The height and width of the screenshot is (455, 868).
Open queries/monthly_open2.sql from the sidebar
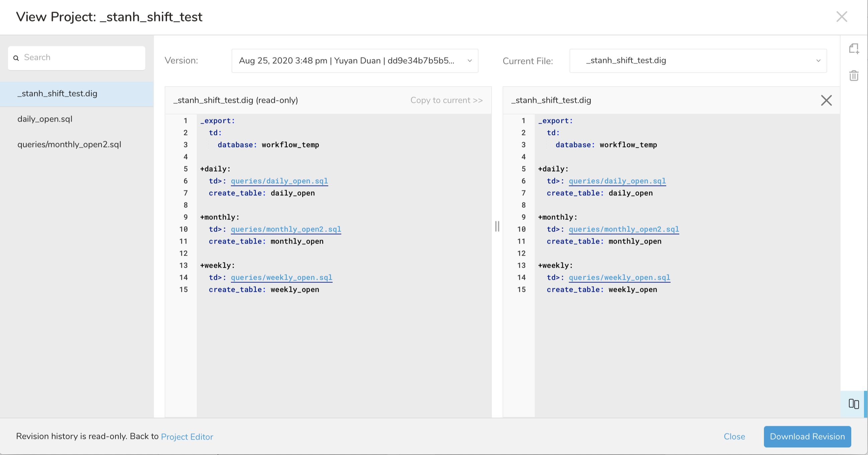[x=69, y=144]
